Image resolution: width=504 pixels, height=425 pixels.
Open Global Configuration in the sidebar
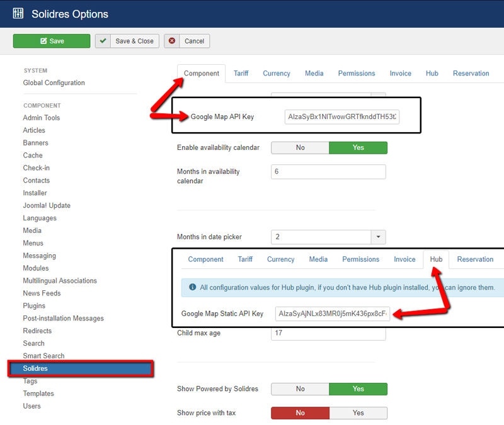[x=54, y=83]
